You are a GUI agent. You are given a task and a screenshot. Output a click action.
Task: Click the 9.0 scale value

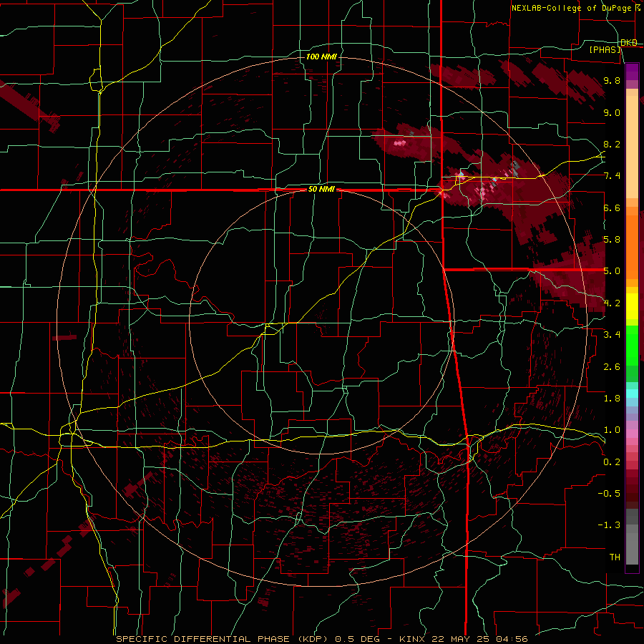tap(612, 112)
